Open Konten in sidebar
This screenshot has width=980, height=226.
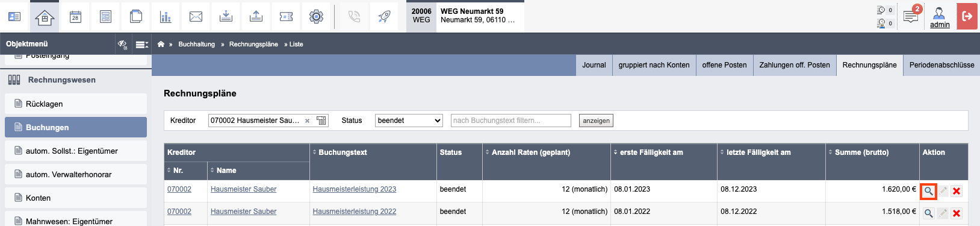click(76, 198)
